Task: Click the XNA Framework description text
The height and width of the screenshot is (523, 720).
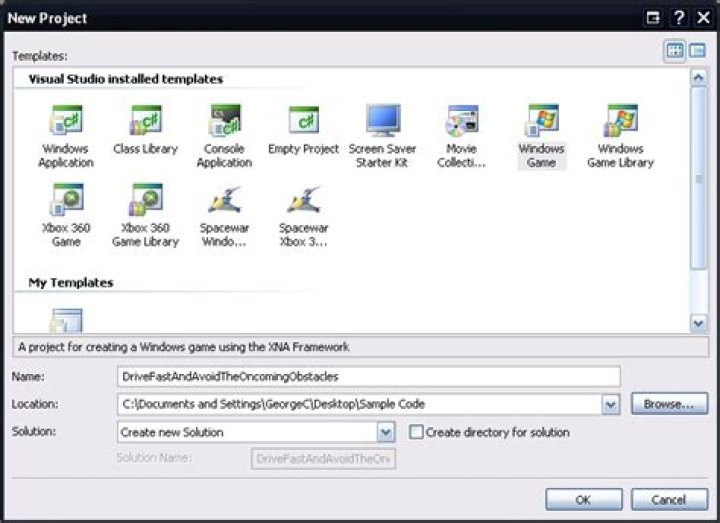Action: [184, 347]
